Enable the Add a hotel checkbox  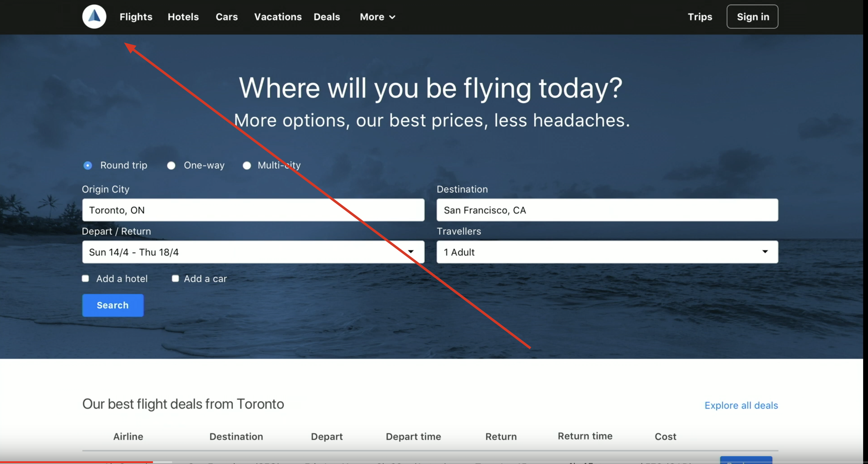[86, 278]
